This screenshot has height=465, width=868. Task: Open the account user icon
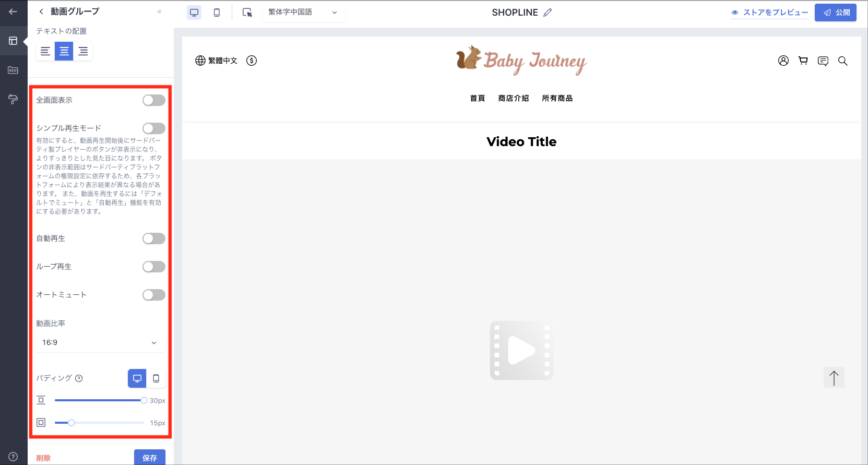pyautogui.click(x=783, y=61)
